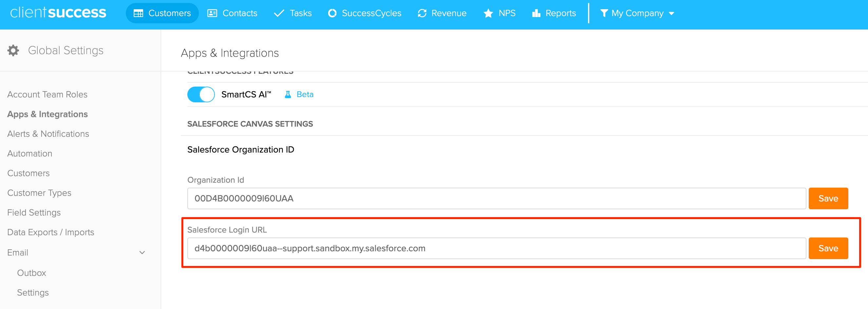Open Data Exports / Imports settings
This screenshot has height=309, width=868.
point(50,232)
